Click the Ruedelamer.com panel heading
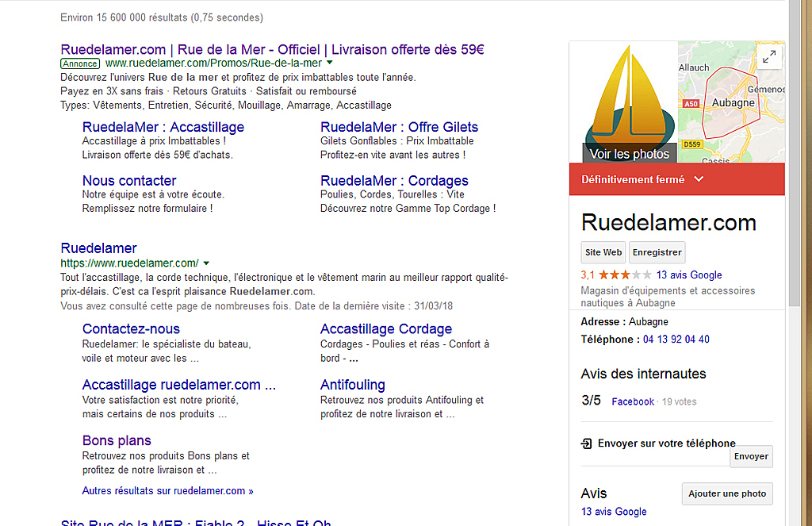The width and height of the screenshot is (812, 526). click(x=668, y=223)
